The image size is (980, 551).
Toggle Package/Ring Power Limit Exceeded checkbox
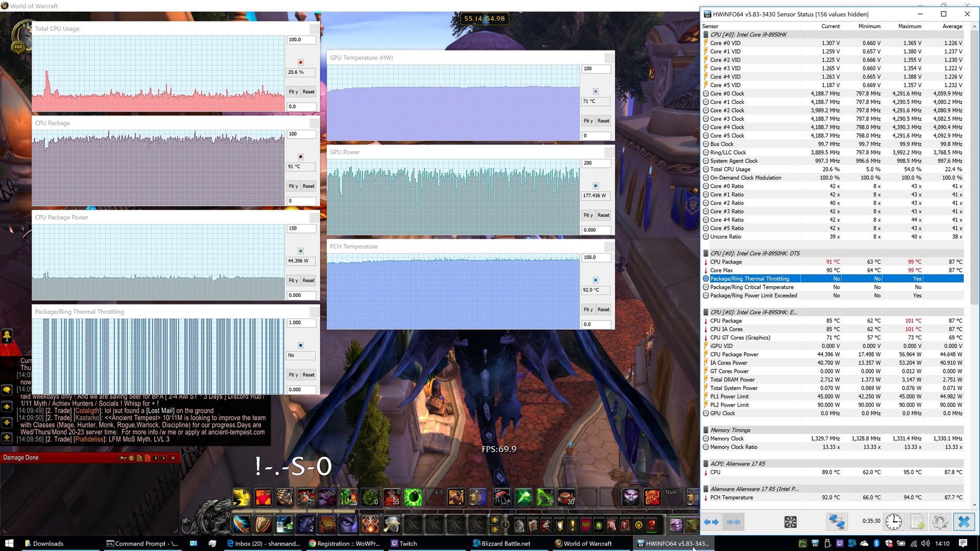pos(706,295)
